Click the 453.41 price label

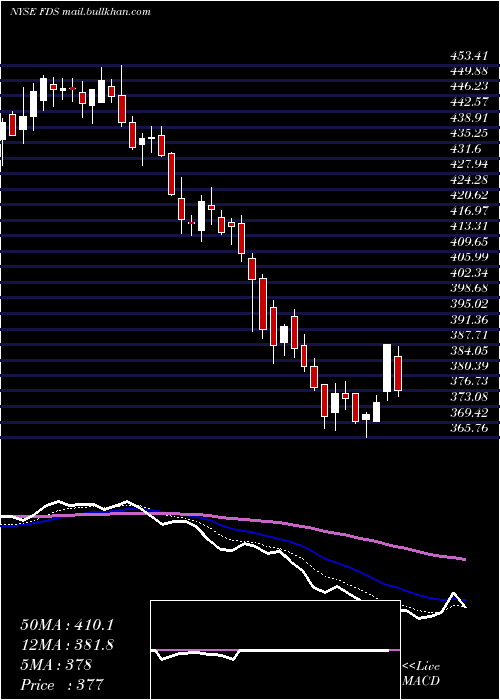[x=469, y=56]
